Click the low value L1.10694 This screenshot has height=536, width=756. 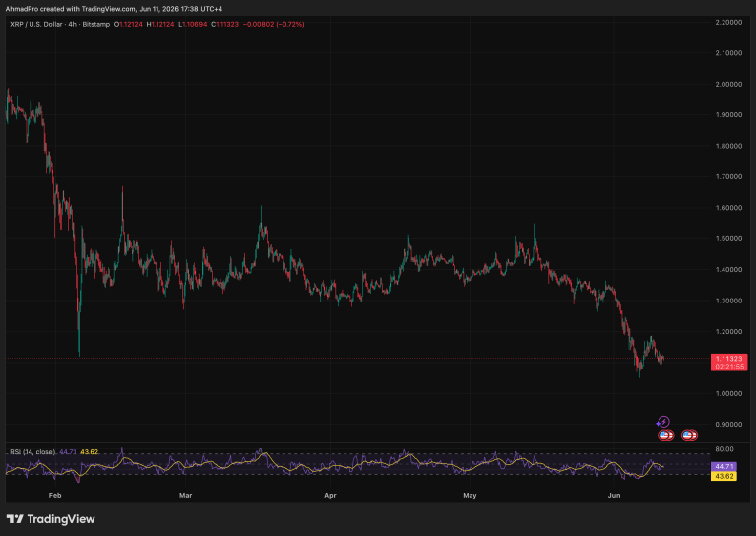193,24
